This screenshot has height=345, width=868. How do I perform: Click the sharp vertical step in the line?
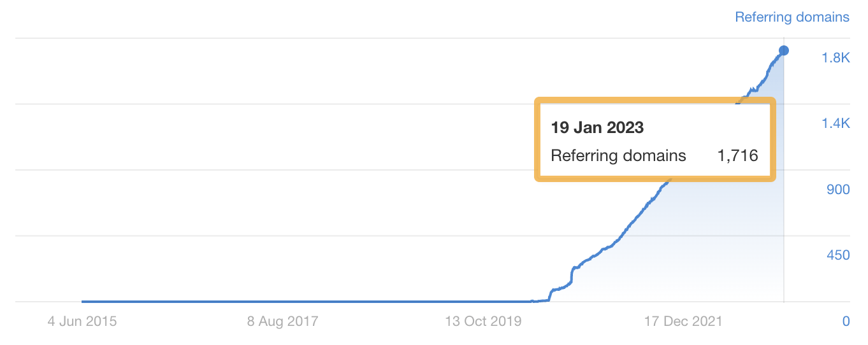click(x=572, y=274)
